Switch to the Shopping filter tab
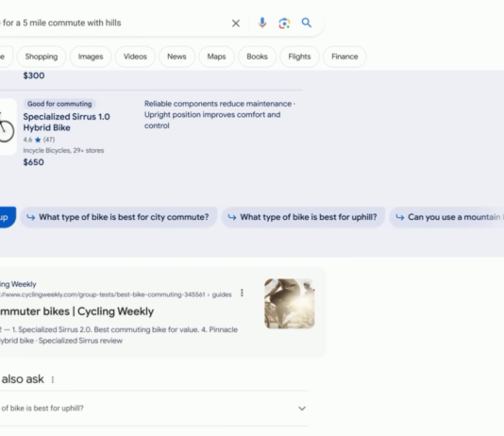The width and height of the screenshot is (504, 436). 42,57
